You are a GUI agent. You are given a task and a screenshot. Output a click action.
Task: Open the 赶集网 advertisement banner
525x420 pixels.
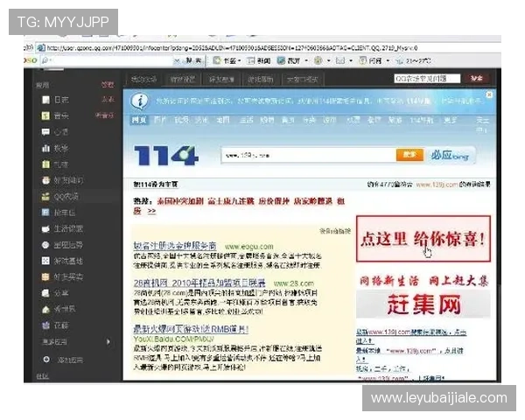click(423, 304)
